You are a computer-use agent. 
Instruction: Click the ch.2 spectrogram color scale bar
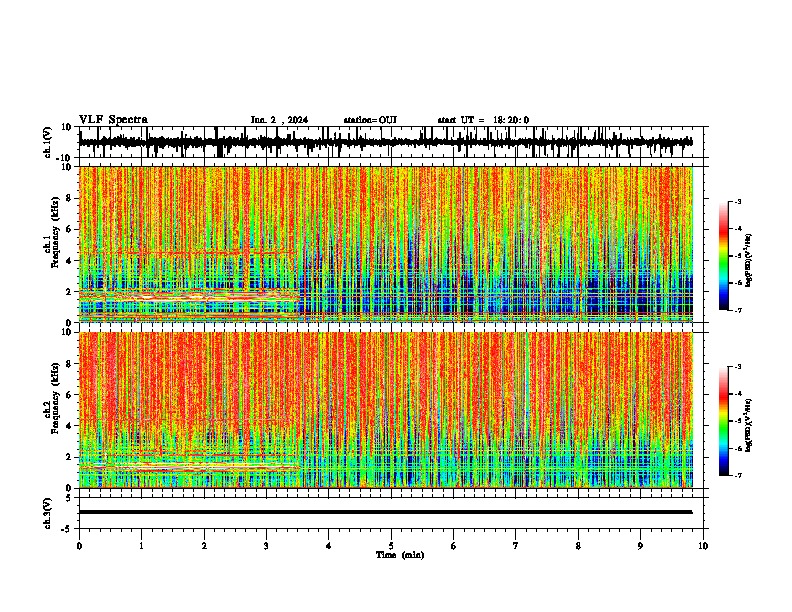[x=723, y=421]
